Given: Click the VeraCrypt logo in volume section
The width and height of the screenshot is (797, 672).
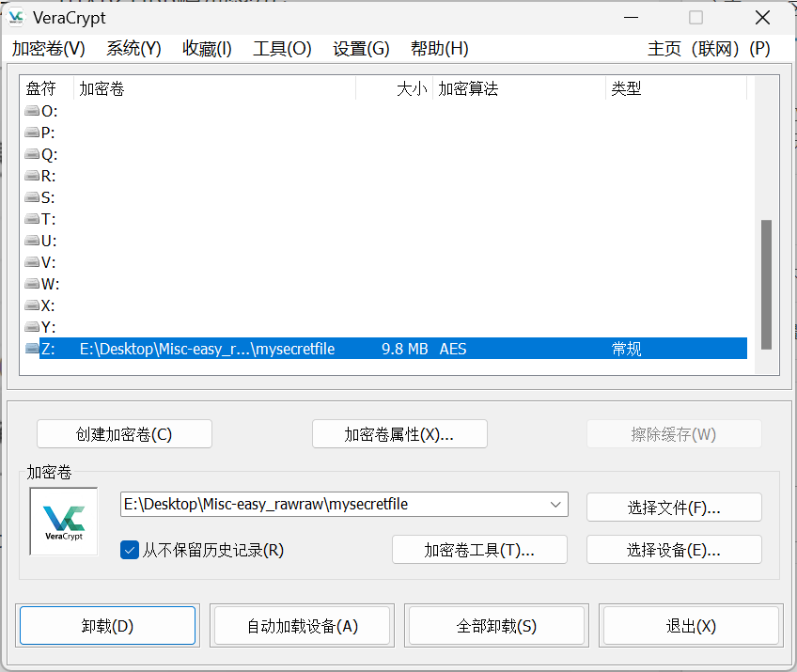Looking at the screenshot, I should coord(64,521).
